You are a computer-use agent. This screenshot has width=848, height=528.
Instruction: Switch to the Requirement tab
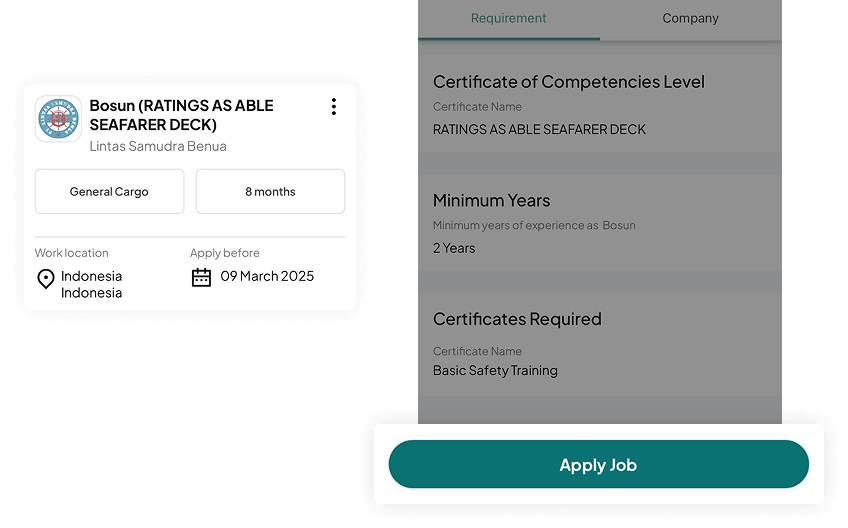click(508, 19)
